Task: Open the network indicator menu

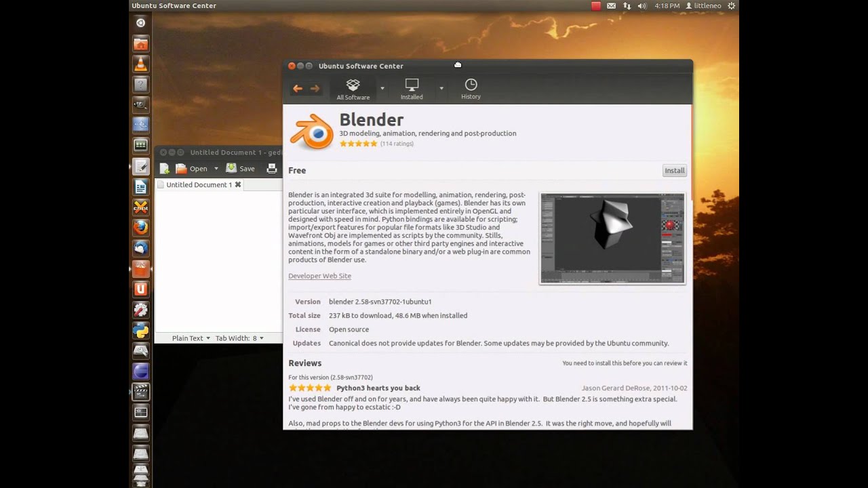Action: (627, 5)
